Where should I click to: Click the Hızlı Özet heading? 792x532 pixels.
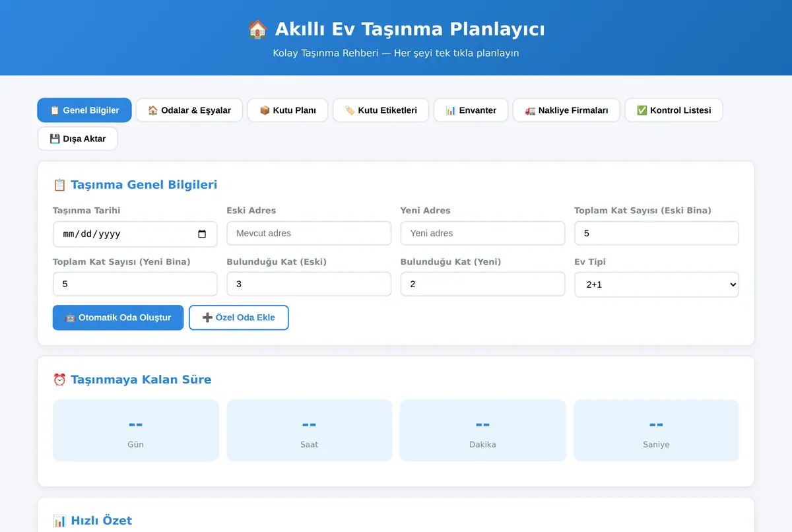pos(92,521)
